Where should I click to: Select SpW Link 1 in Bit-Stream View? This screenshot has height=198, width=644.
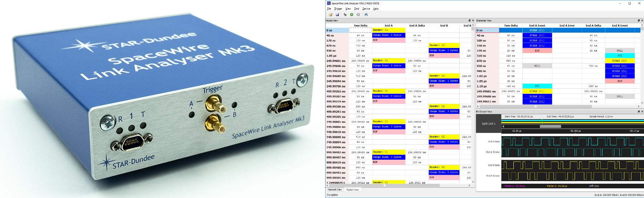[488, 124]
